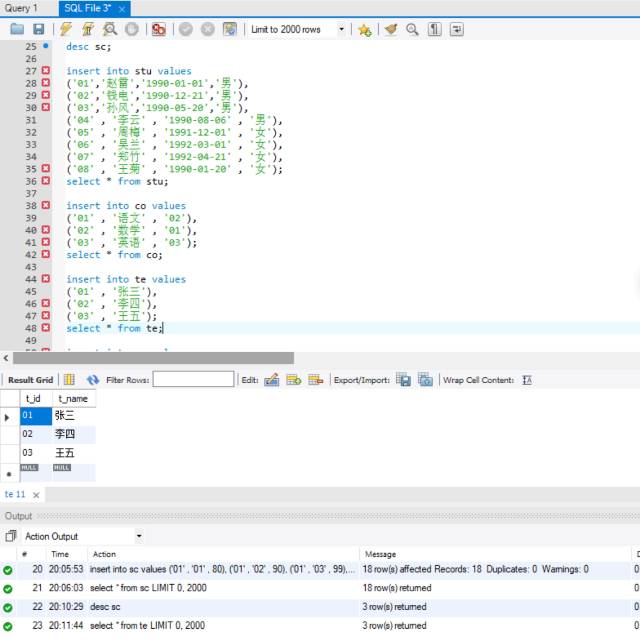Screen dimensions: 640x644
Task: Save the SQL script to file
Action: [x=38, y=30]
